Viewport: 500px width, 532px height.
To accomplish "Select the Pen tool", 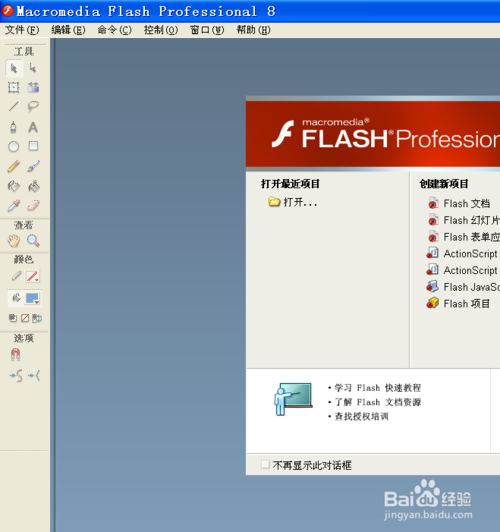I will click(x=14, y=127).
